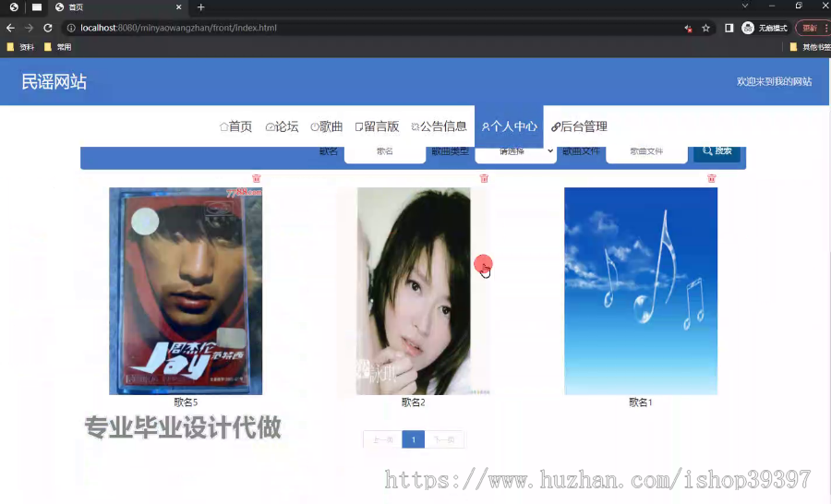Viewport: 831px width, 504px height.
Task: Focus the 歌曲文件 search input field
Action: [646, 151]
